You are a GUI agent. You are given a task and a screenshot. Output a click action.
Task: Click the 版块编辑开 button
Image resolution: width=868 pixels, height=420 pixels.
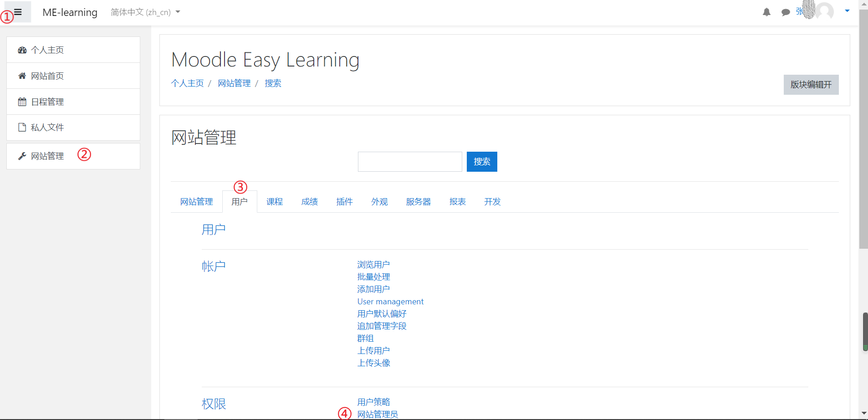[811, 85]
